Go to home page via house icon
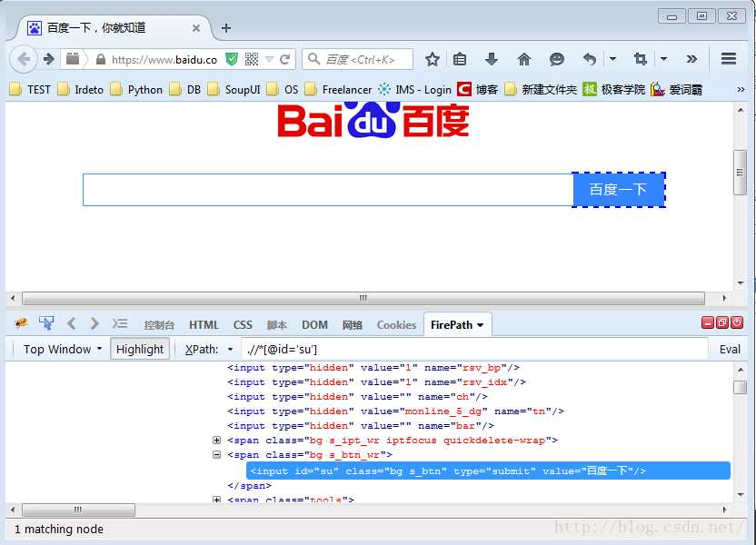 (x=523, y=59)
